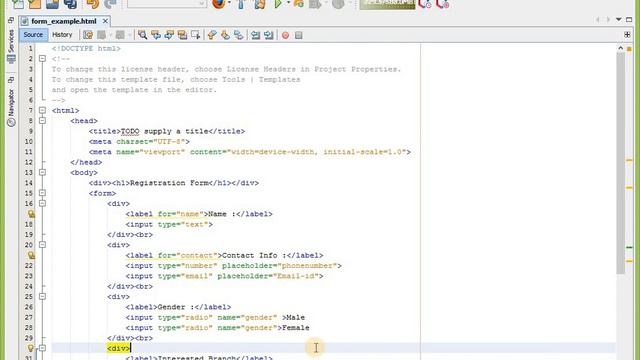Find next occurrence in editor toolbar
The width and height of the screenshot is (640, 360).
(169, 35)
